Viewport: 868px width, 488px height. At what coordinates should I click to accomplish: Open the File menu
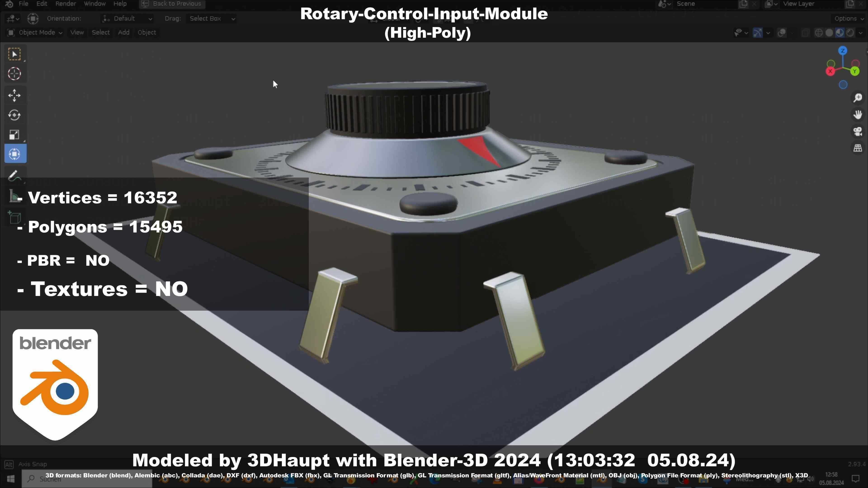point(23,4)
